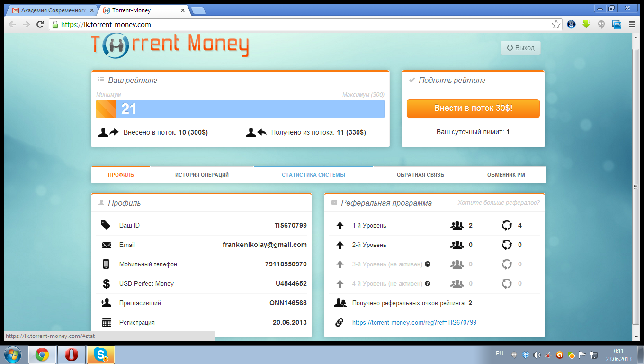Viewport: 644px width, 364px height.
Task: Click the up arrow icon for 2-й Уровень
Action: [x=340, y=245]
